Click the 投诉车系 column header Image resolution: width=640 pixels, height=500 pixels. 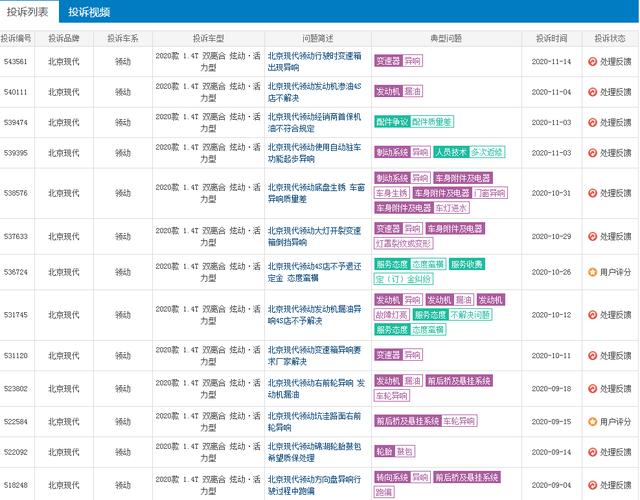123,38
